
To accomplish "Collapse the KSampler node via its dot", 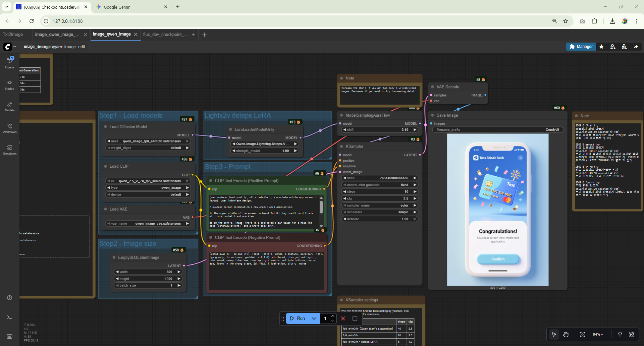I will [x=341, y=147].
